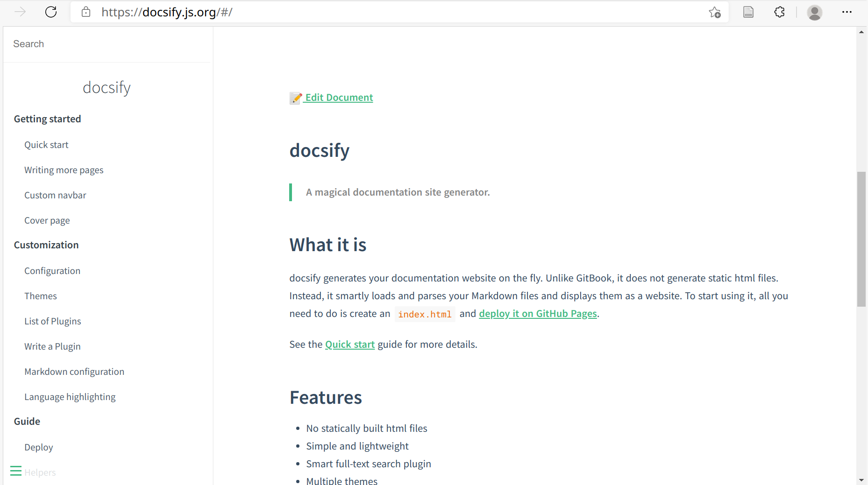Click the scrollbar up arrow
Screen dimensions: 868x485
[861, 32]
